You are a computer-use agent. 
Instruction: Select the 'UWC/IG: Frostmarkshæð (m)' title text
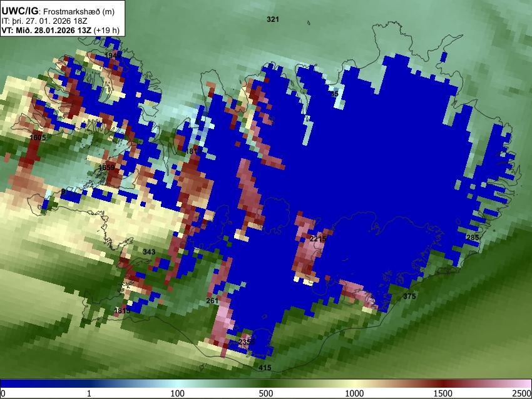tap(58, 11)
